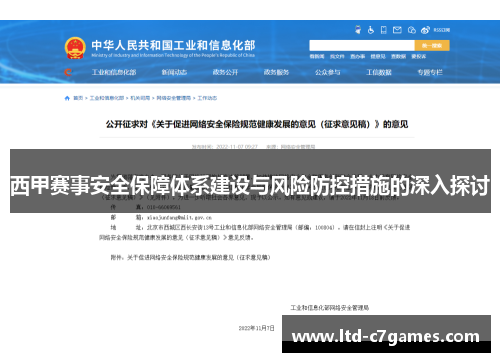Click the English subtitle Ministry of Industry and Information Technology
Screen dimensions: 500x362
[x=173, y=55]
